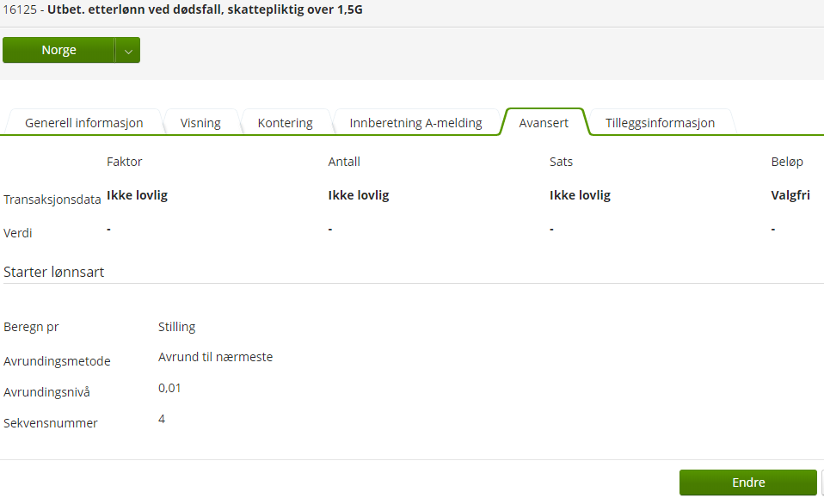Click the Beløp column header
This screenshot has height=504, width=824.
[786, 162]
